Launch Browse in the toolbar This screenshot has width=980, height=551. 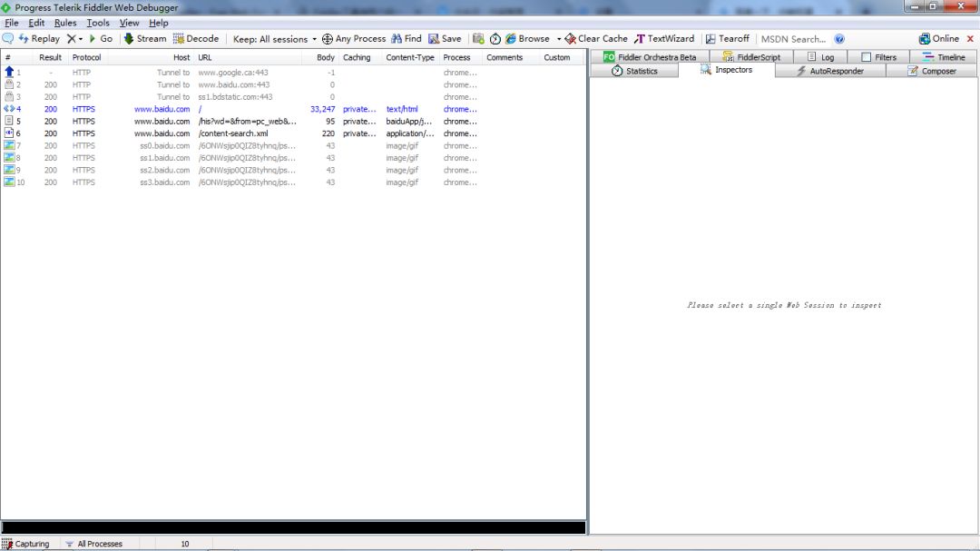click(x=527, y=39)
